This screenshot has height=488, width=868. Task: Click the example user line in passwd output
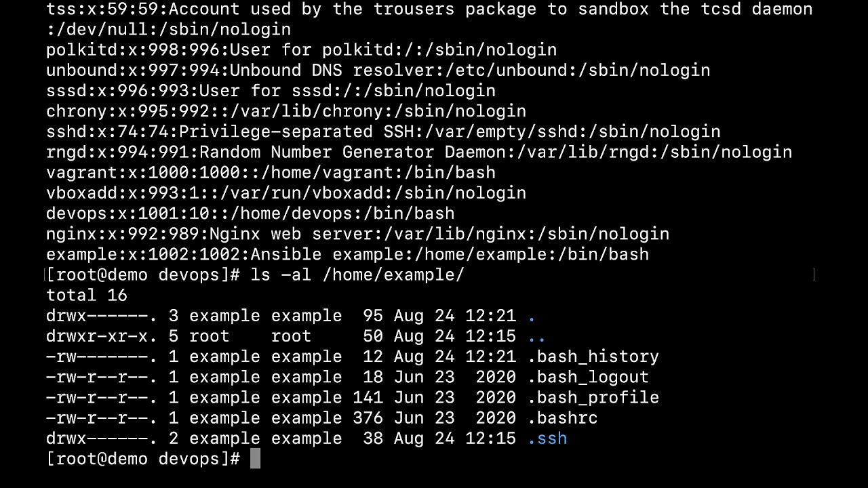347,254
